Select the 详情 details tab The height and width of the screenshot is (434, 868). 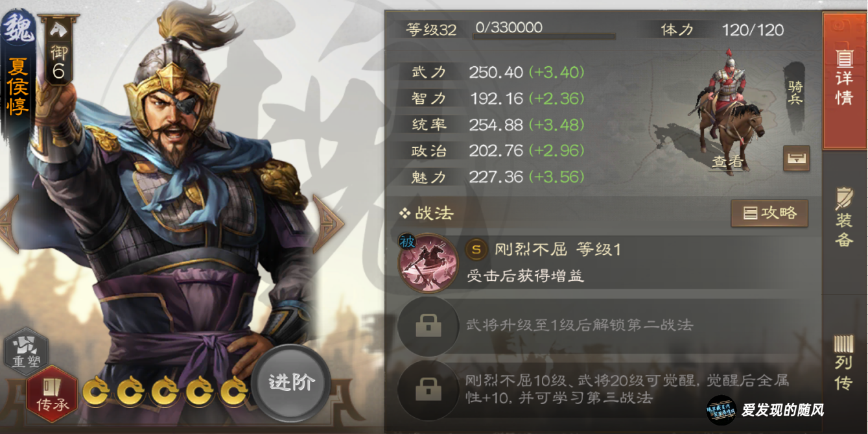coord(844,79)
